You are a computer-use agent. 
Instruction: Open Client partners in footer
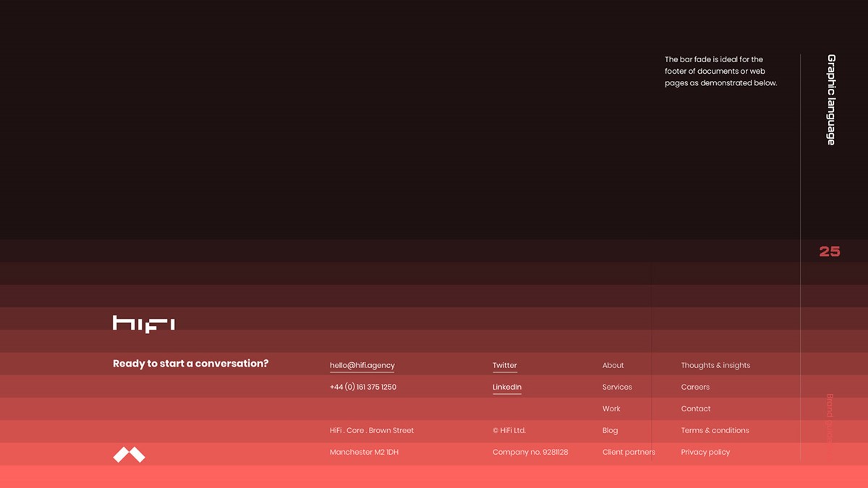628,453
